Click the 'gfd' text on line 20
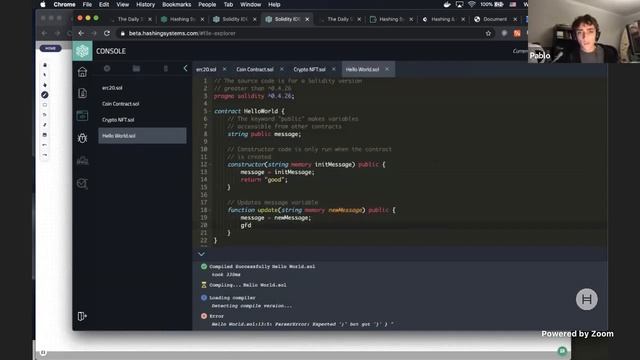The width and height of the screenshot is (640, 360). tap(246, 225)
